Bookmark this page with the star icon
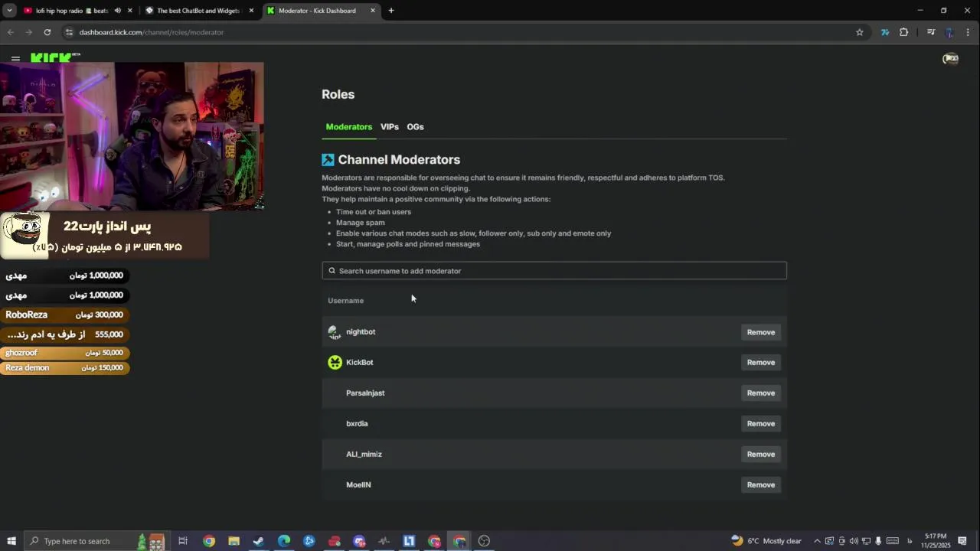This screenshot has height=551, width=980. [859, 32]
